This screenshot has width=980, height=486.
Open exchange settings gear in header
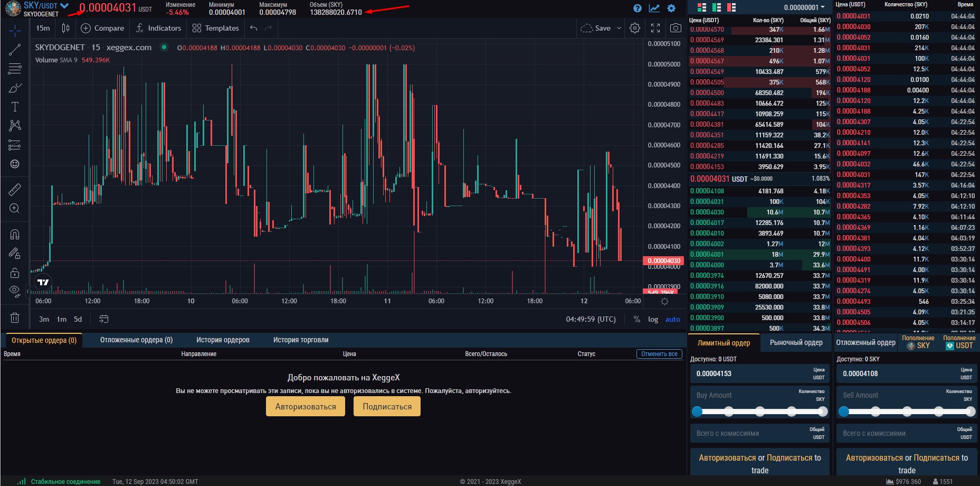point(671,8)
